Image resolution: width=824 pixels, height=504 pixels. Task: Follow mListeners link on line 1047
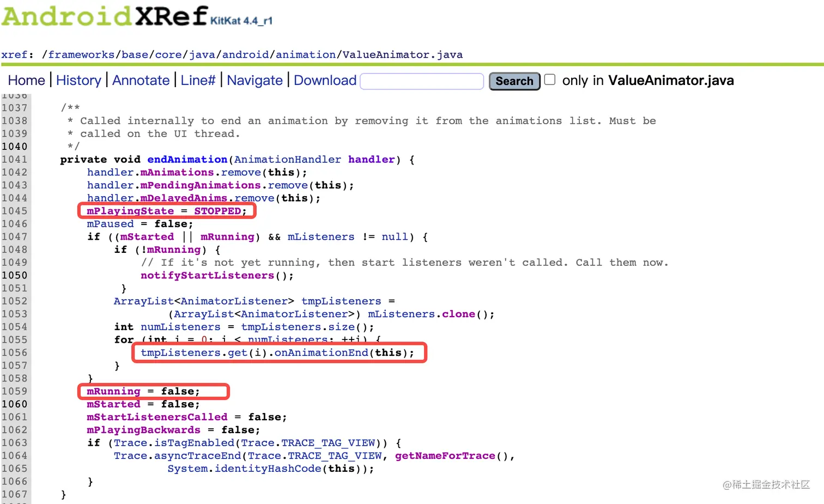pyautogui.click(x=321, y=237)
